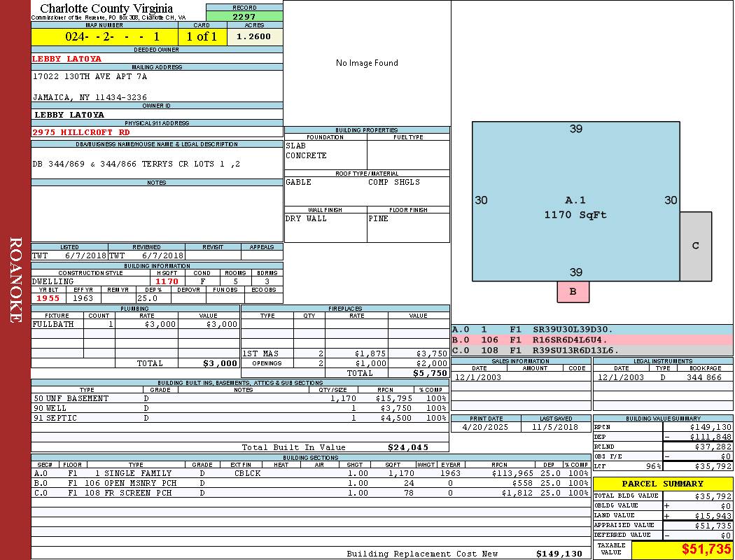Click the H SQFT value 1170

tap(167, 281)
